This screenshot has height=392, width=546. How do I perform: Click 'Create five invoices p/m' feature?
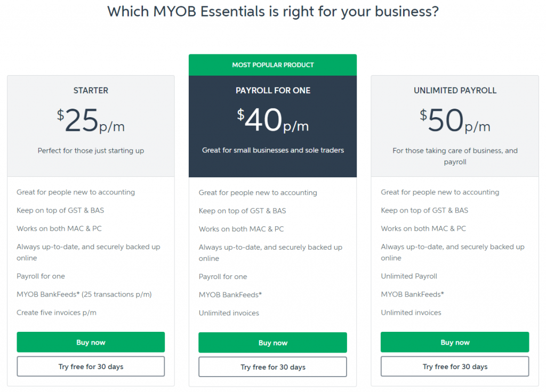pos(57,312)
